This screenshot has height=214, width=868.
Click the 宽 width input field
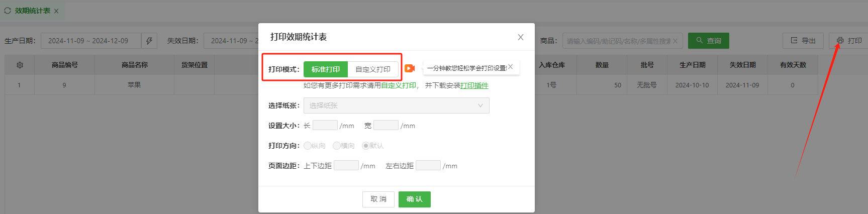coord(386,125)
